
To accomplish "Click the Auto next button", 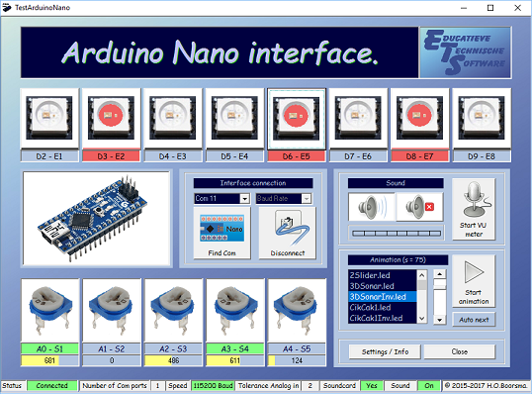I will point(474,320).
